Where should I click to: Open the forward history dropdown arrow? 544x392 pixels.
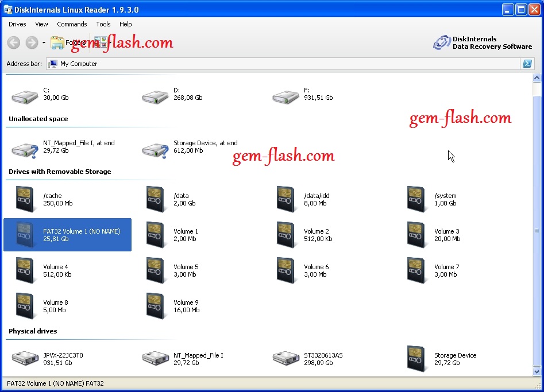(44, 42)
